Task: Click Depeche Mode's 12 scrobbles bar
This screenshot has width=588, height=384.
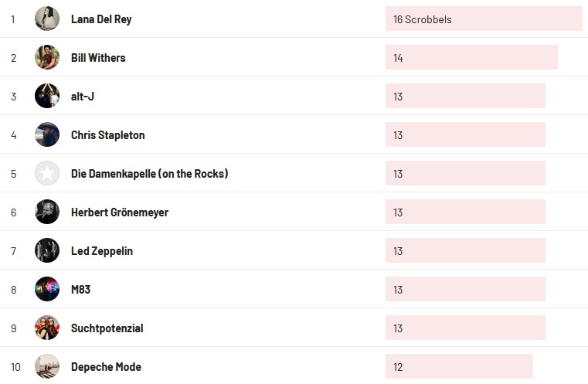Action: tap(459, 367)
